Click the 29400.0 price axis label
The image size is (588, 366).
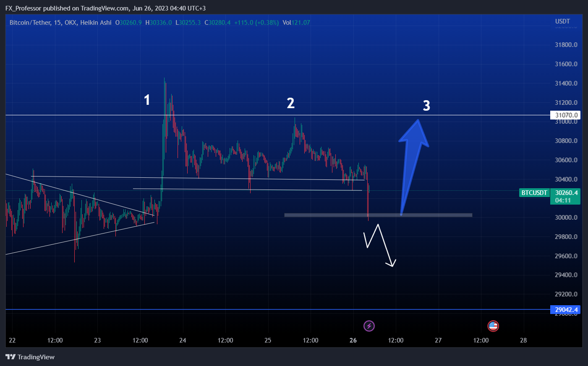click(566, 275)
